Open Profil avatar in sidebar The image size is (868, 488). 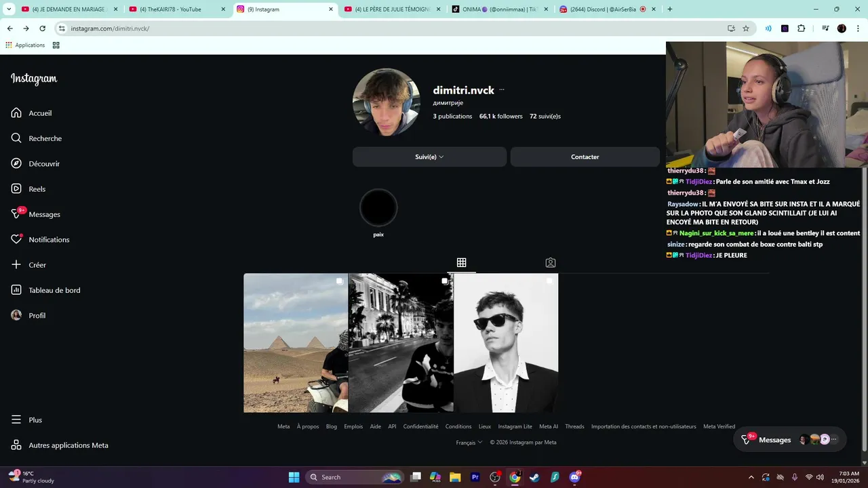16,315
